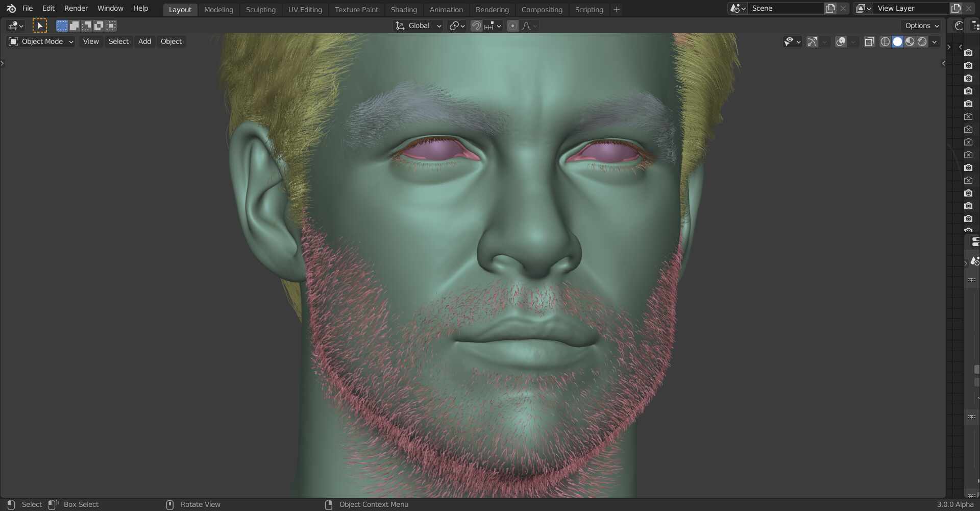Open the Render menu
980x511 pixels.
[76, 9]
